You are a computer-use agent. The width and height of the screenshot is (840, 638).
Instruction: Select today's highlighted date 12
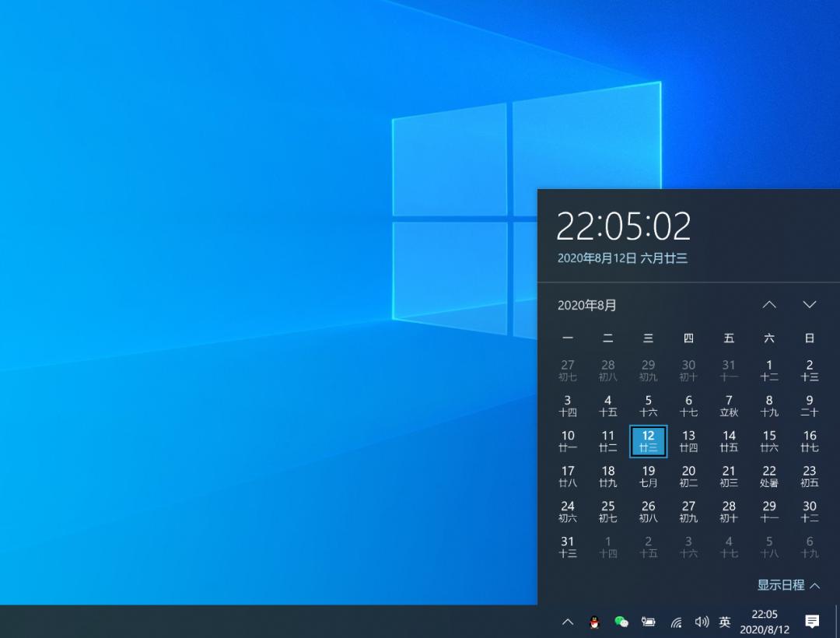tap(648, 441)
